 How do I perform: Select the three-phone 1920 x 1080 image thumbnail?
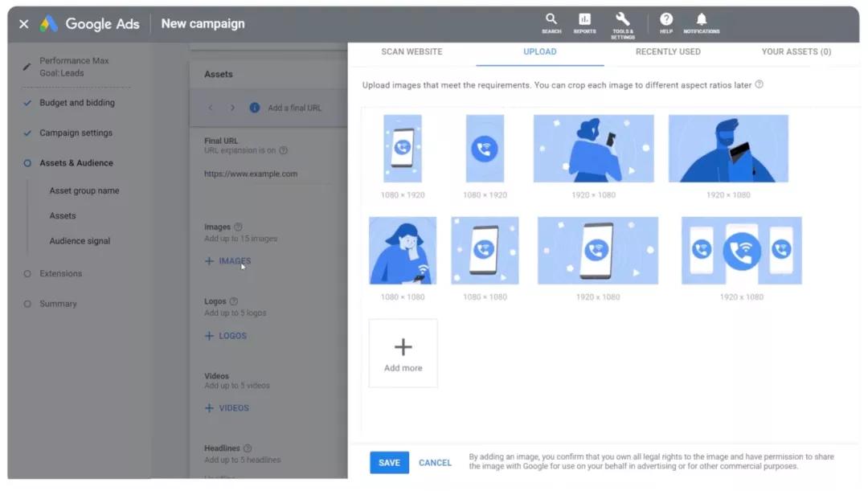tap(741, 251)
